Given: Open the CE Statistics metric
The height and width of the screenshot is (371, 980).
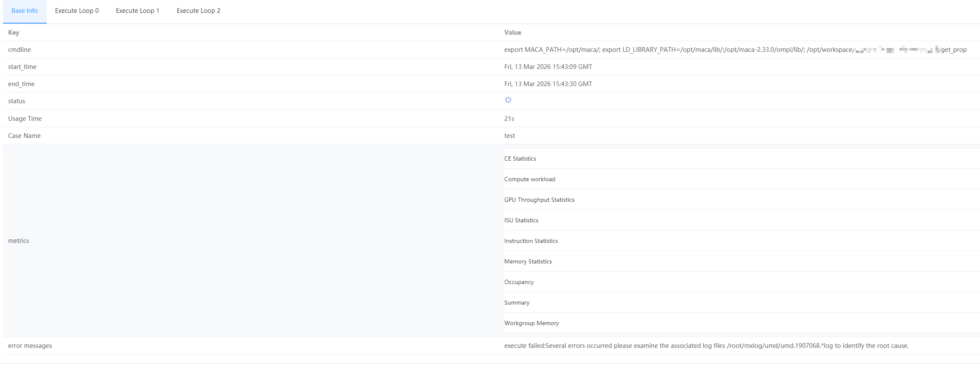Looking at the screenshot, I should (x=520, y=159).
